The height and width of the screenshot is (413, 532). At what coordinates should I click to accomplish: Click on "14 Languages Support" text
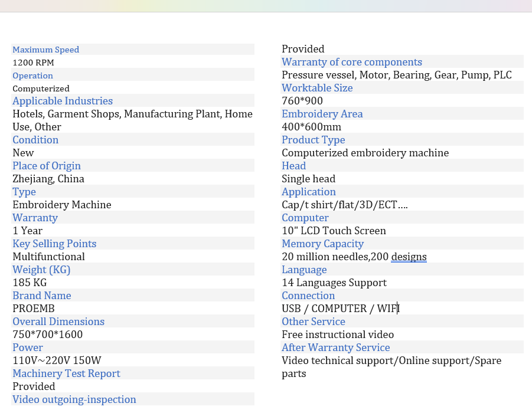coord(334,283)
